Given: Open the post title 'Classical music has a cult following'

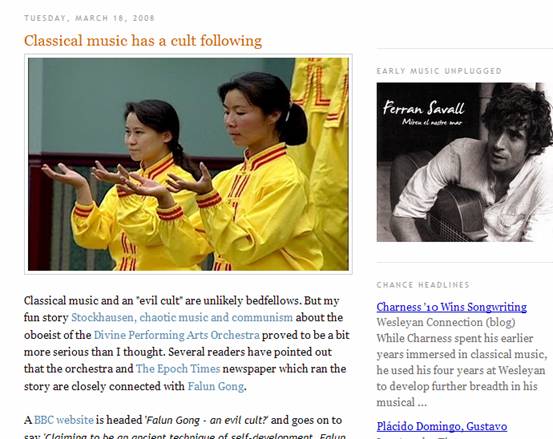Looking at the screenshot, I should (x=143, y=41).
